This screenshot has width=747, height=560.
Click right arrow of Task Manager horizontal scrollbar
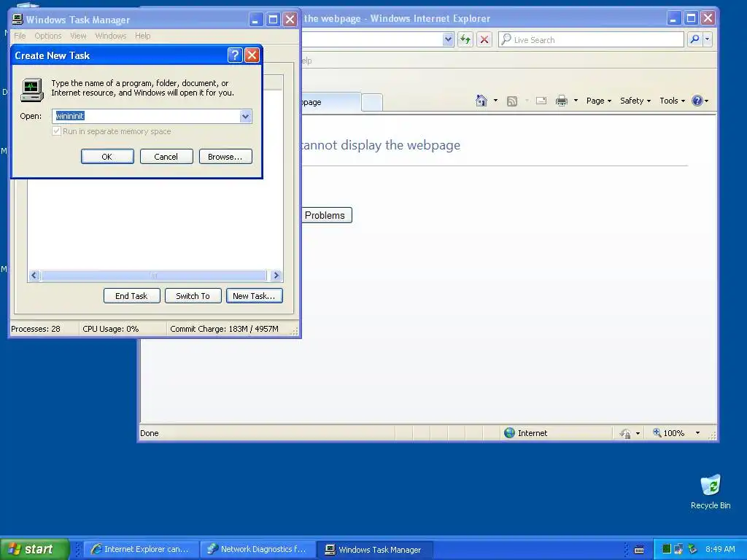pyautogui.click(x=276, y=275)
